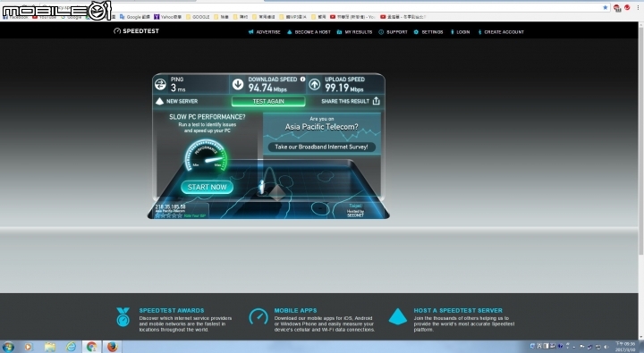Click the green Test Again button
The image size is (644, 353).
pyautogui.click(x=268, y=101)
